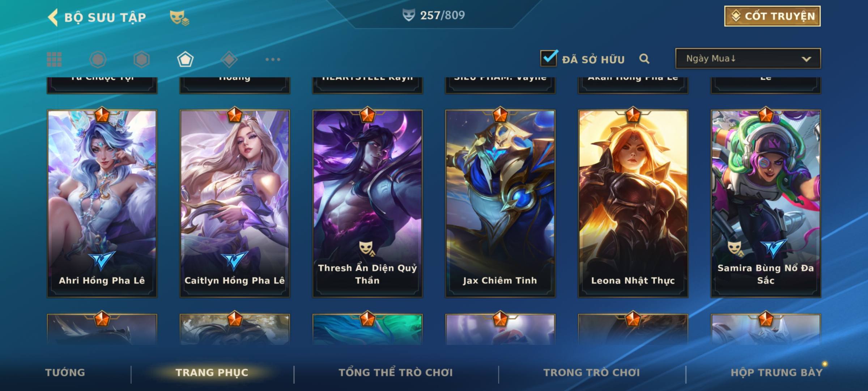Open the Cốt Truyện button
Screen dimensions: 868x391
tap(772, 16)
